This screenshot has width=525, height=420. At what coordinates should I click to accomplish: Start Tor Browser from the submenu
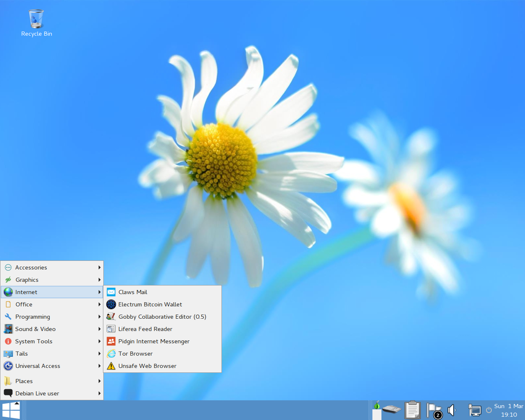(162, 354)
